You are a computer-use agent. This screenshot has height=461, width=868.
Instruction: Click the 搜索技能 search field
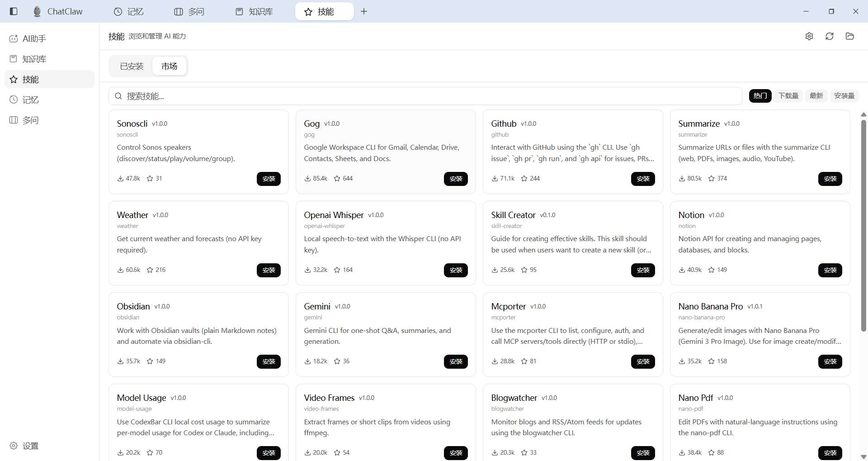425,96
